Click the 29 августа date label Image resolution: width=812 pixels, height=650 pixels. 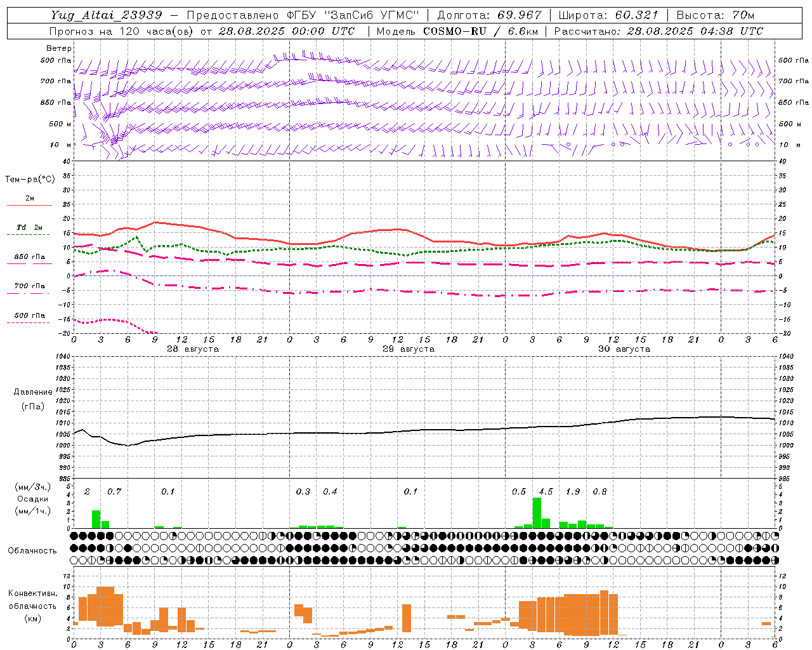point(409,349)
